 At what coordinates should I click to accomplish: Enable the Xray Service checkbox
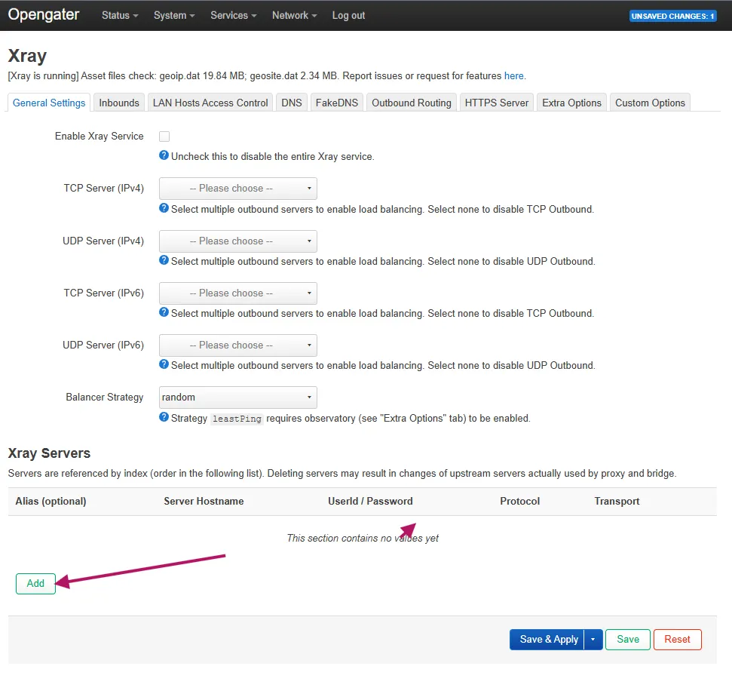[x=164, y=137]
